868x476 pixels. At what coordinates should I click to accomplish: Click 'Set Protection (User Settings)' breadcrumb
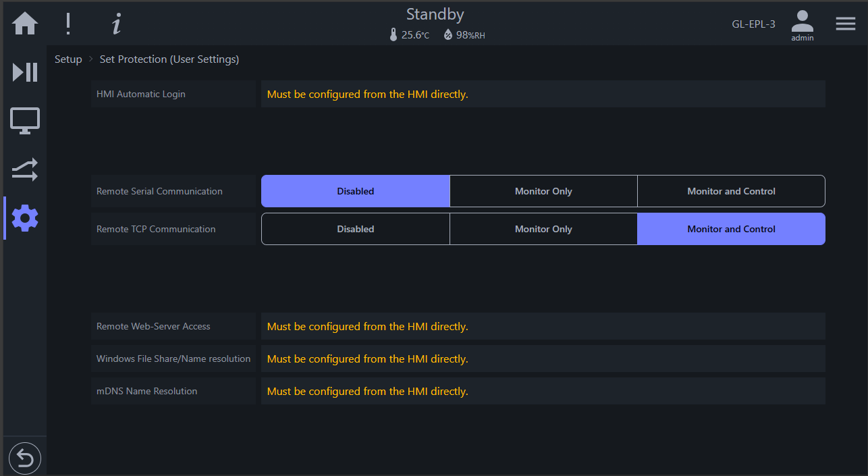169,59
